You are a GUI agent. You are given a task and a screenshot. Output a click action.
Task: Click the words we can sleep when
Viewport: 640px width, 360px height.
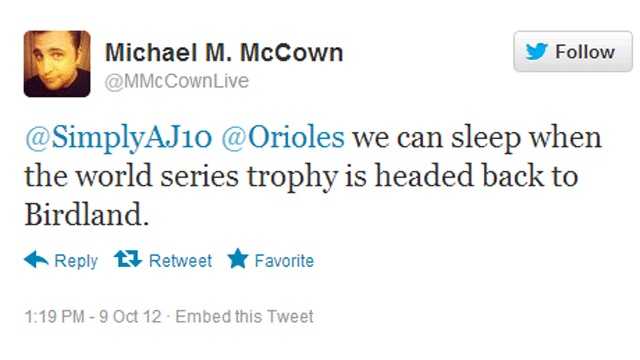pos(477,138)
